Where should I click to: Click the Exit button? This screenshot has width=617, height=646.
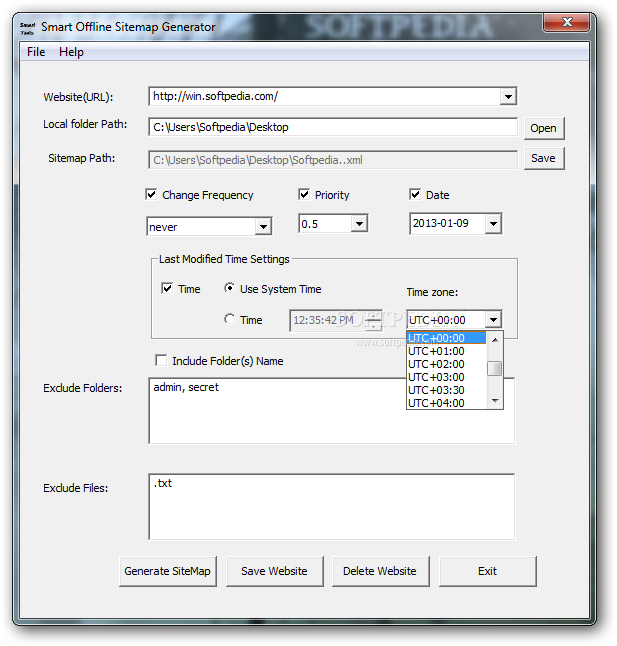pyautogui.click(x=488, y=571)
